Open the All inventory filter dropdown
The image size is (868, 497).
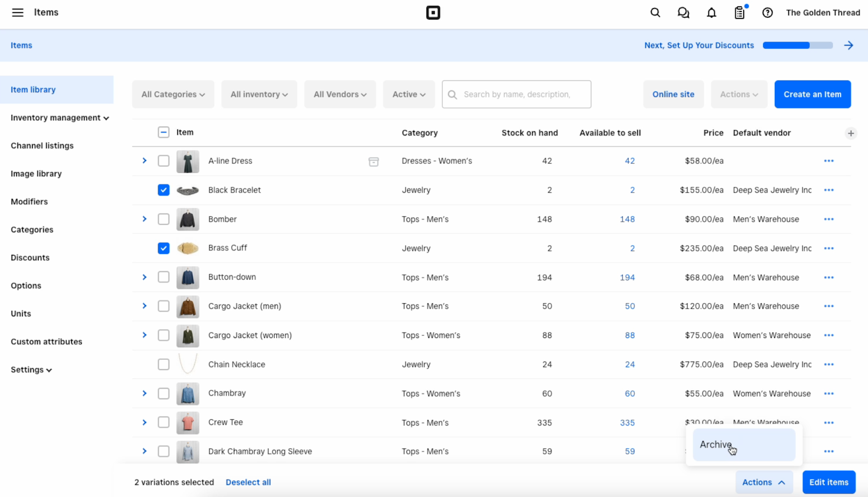pos(259,94)
